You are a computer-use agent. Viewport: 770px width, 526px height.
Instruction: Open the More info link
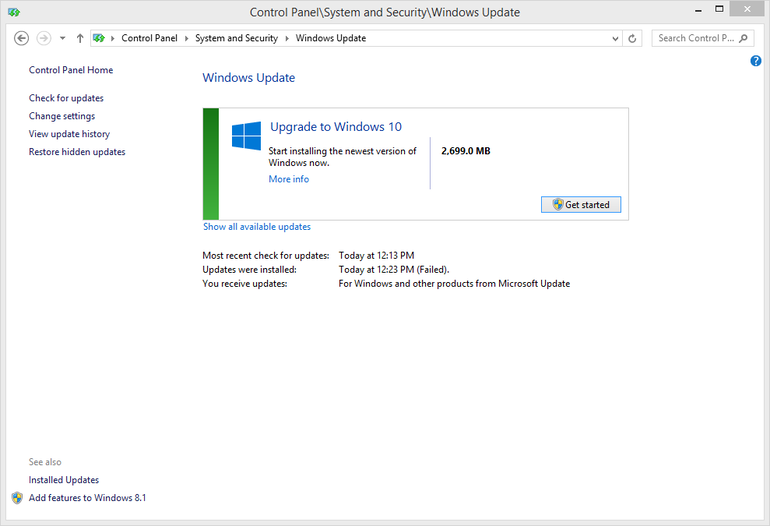coord(289,179)
